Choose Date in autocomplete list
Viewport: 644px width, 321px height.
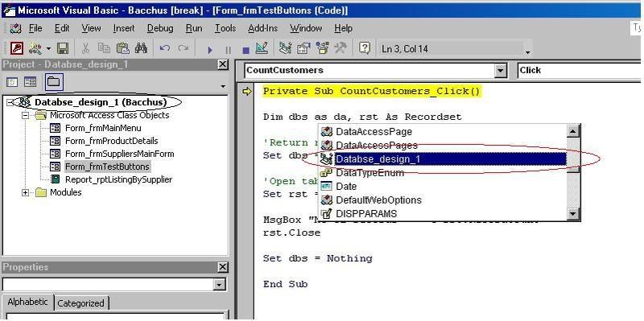pyautogui.click(x=346, y=187)
